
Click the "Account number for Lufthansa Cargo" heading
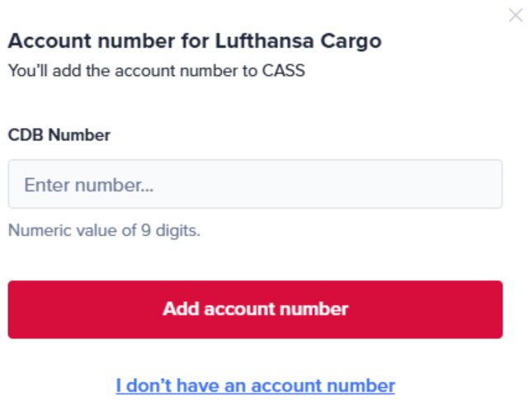click(x=195, y=41)
